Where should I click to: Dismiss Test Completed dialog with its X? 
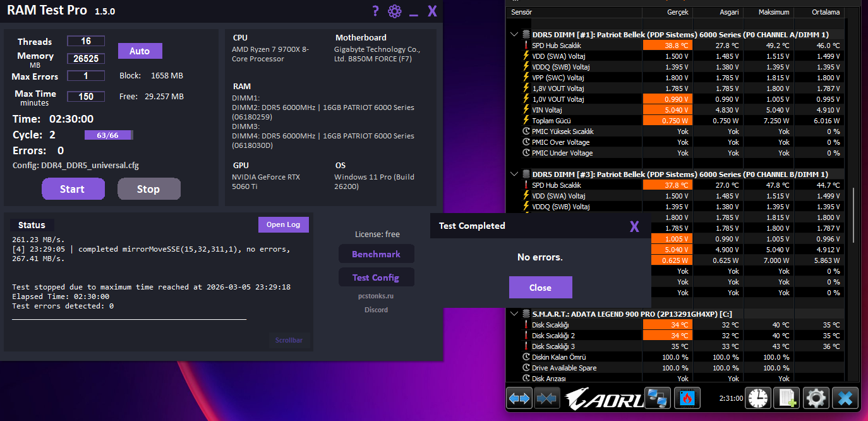tap(634, 226)
